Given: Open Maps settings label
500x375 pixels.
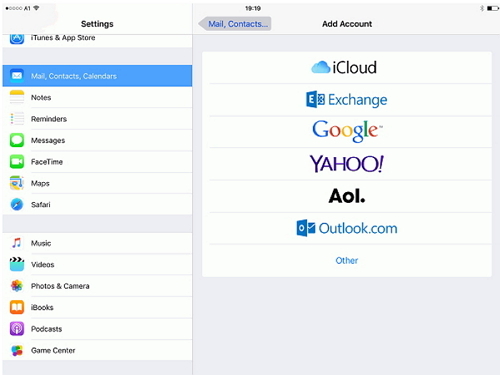Looking at the screenshot, I should (x=40, y=183).
